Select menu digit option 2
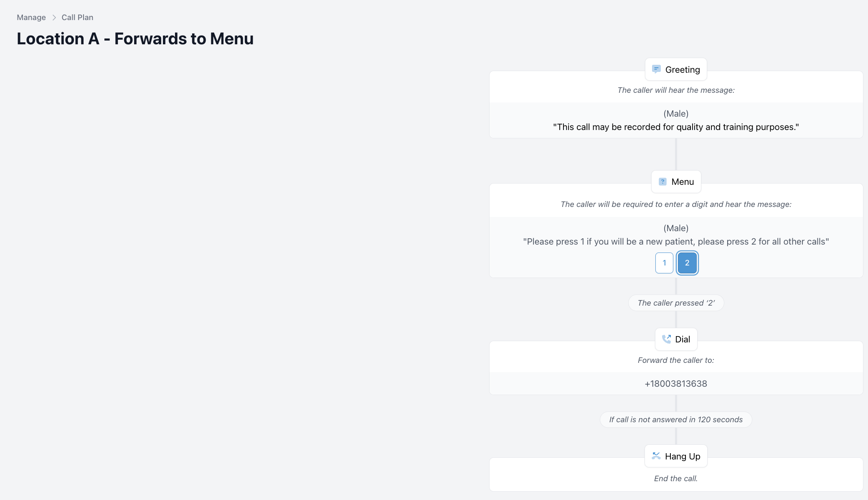 point(687,263)
